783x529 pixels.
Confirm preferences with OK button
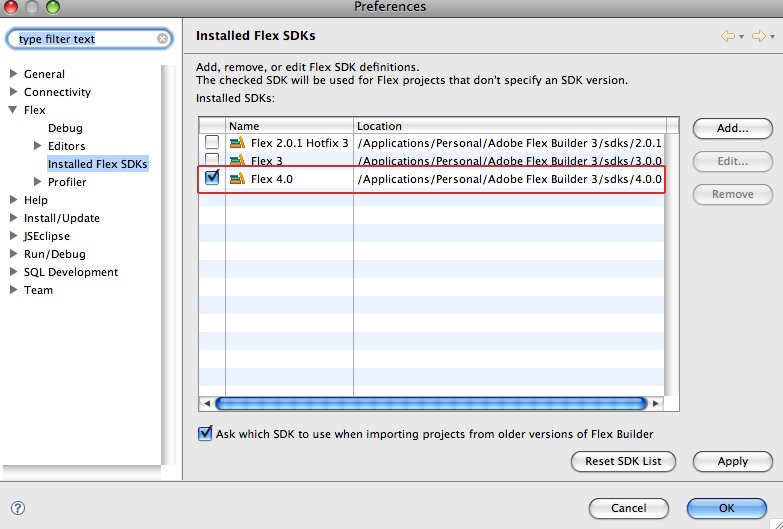coord(727,508)
